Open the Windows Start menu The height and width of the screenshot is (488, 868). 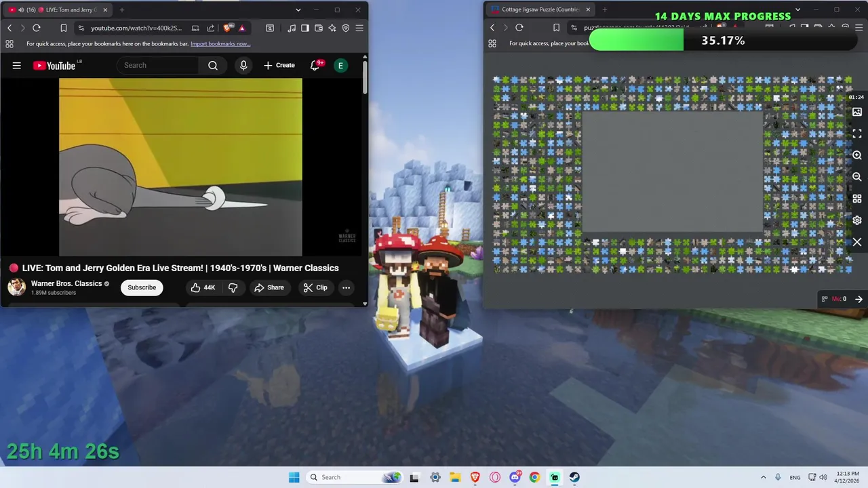point(294,477)
